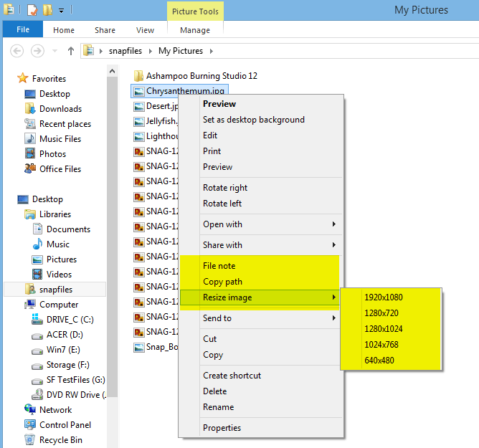Screen dimensions: 479x448
Task: Click navigation pane scroll up arrow
Action: [112, 71]
